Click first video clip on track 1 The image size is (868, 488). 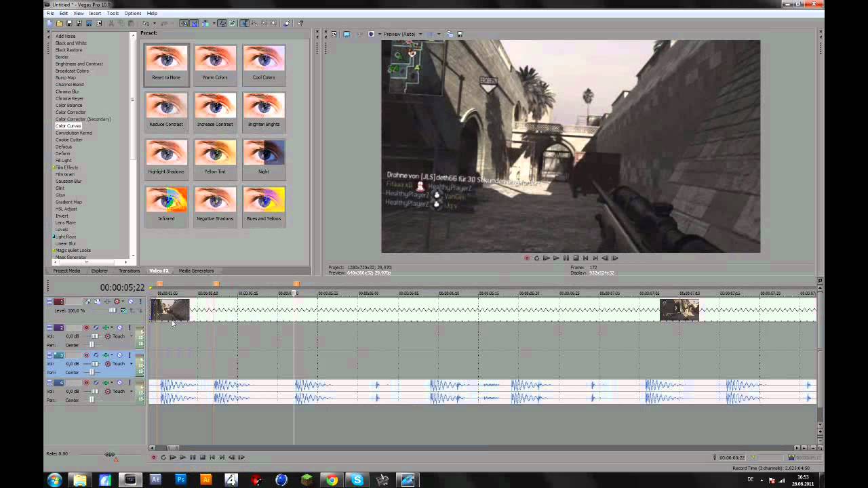click(170, 310)
